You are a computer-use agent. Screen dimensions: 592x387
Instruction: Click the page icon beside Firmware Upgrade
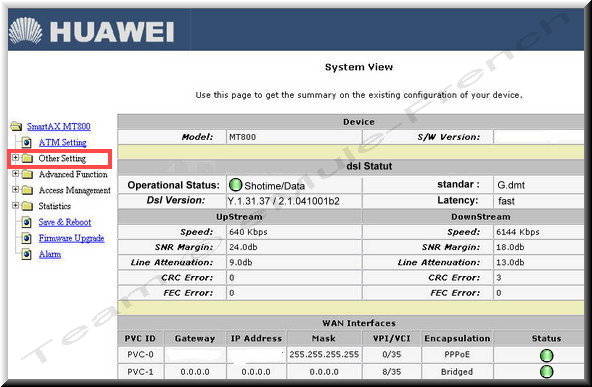[x=26, y=238]
